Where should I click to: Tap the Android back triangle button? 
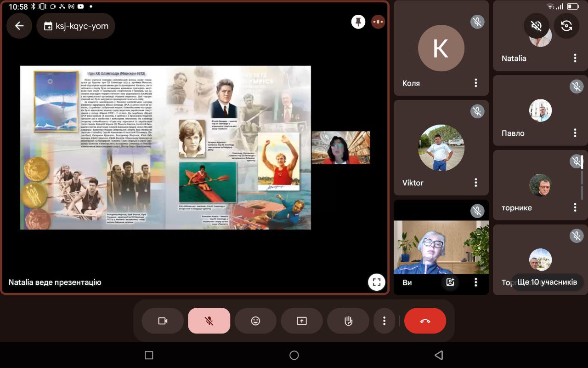(x=439, y=355)
